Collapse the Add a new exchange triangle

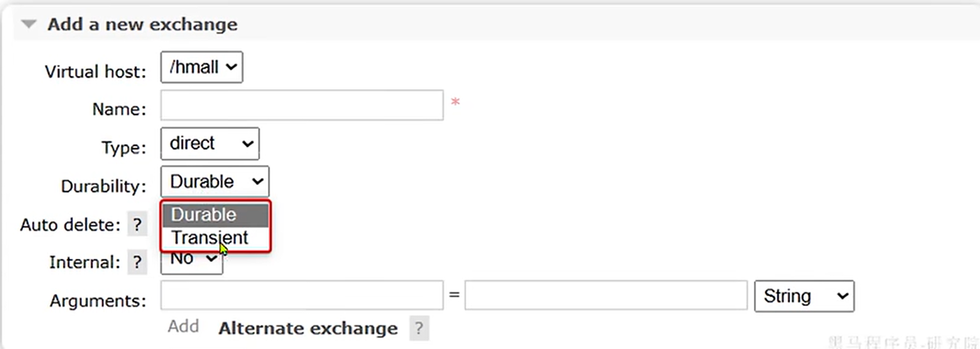29,24
